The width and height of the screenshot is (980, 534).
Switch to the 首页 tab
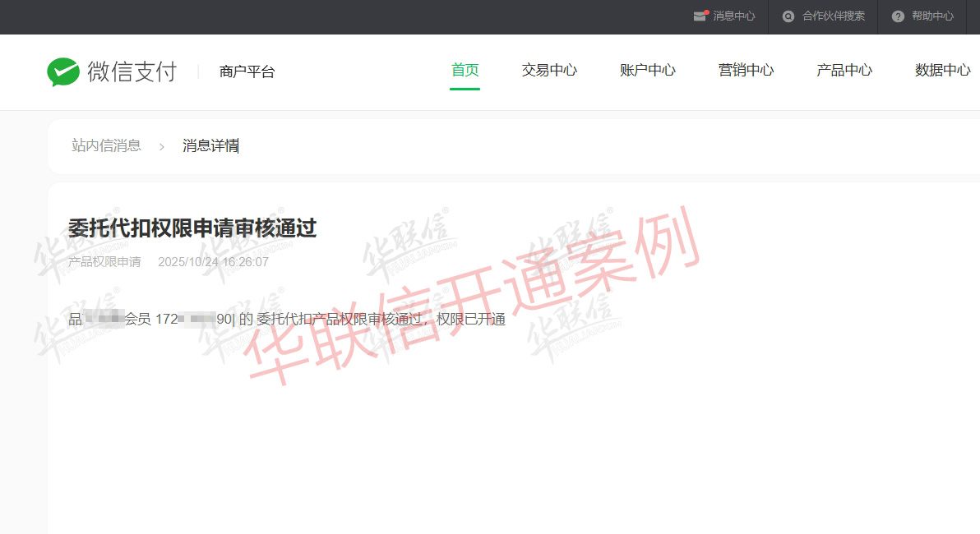tap(465, 71)
